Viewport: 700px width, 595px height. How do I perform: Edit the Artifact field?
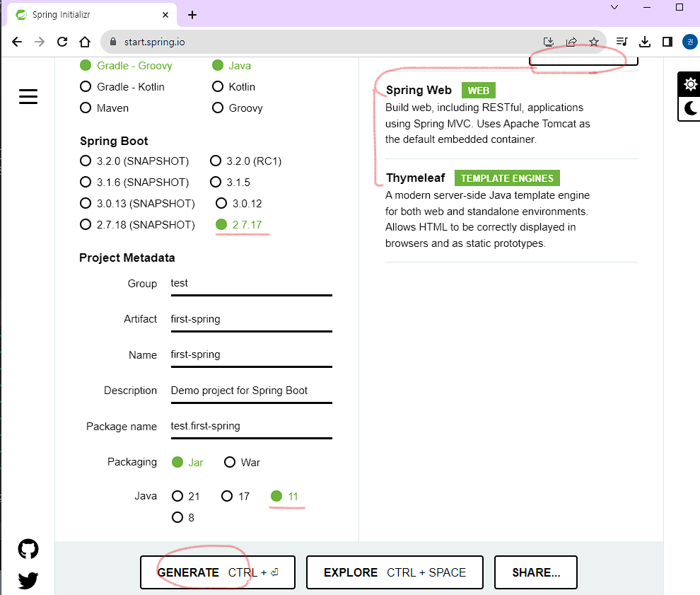coord(251,319)
